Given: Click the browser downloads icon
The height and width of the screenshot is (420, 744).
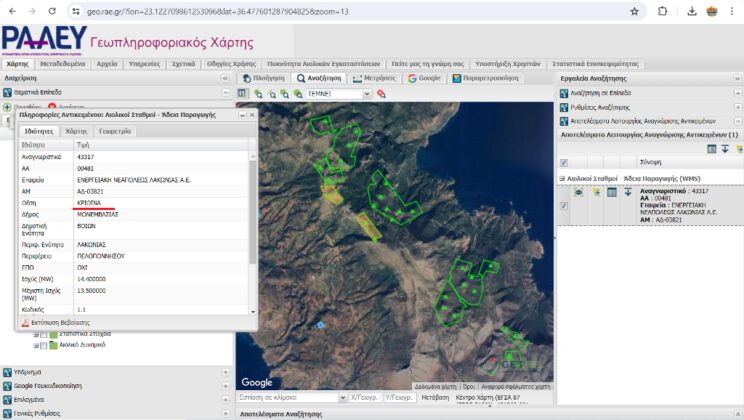Looking at the screenshot, I should click(x=692, y=11).
